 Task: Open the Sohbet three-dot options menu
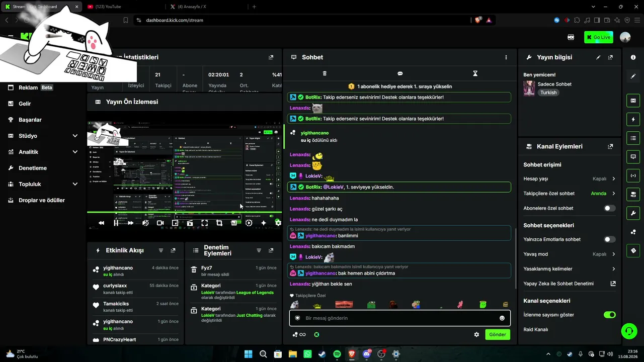tap(506, 57)
